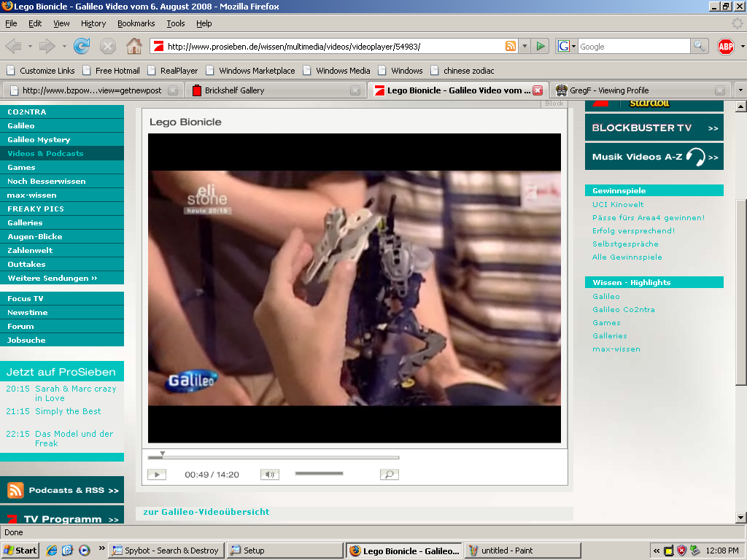The height and width of the screenshot is (560, 747).
Task: Click the search magnifier icon
Action: pos(698,46)
